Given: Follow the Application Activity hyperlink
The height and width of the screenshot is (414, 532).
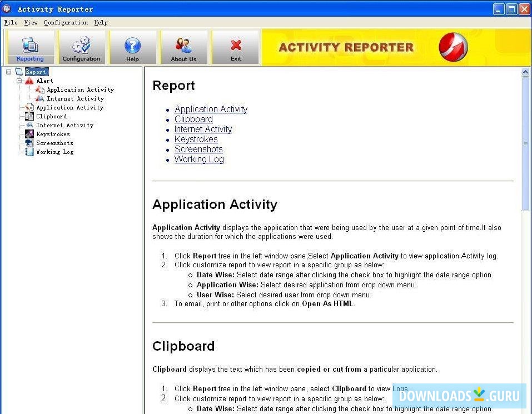Looking at the screenshot, I should tap(211, 109).
